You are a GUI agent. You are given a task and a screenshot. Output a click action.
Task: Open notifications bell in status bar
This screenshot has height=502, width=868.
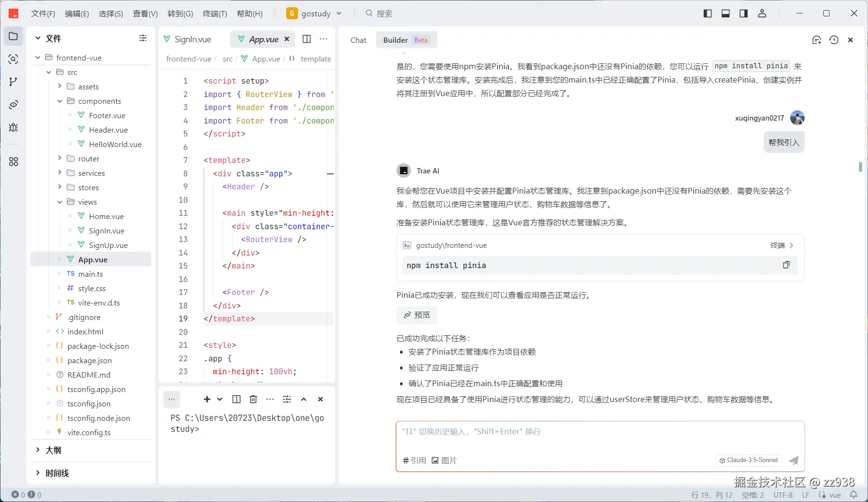coord(854,495)
